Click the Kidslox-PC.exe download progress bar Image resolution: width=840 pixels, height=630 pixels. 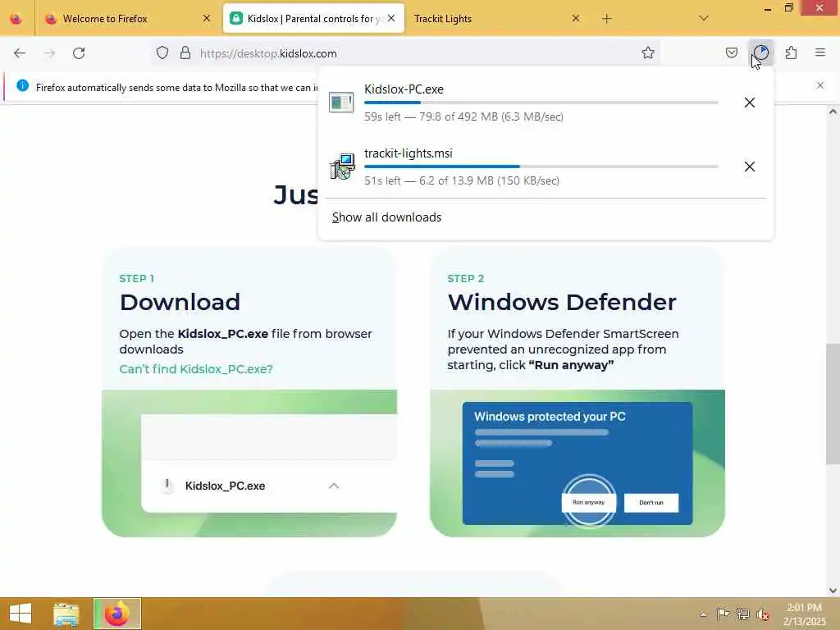pyautogui.click(x=541, y=103)
